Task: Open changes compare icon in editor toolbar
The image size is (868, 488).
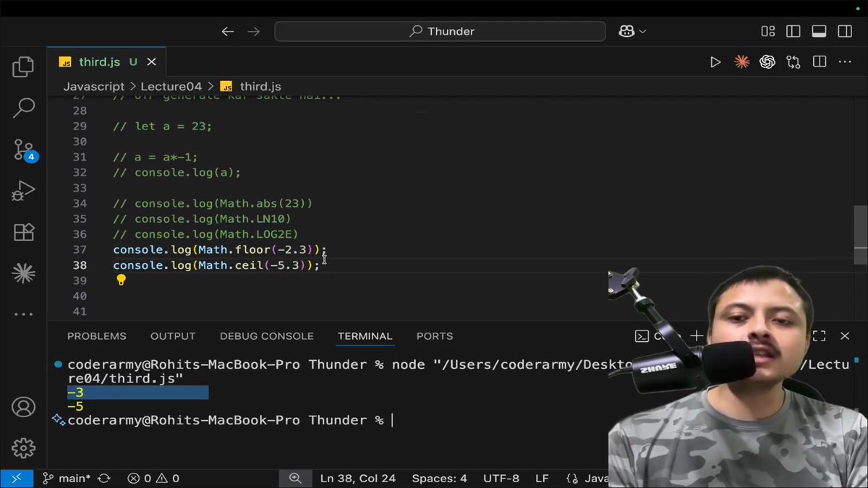Action: tap(793, 62)
